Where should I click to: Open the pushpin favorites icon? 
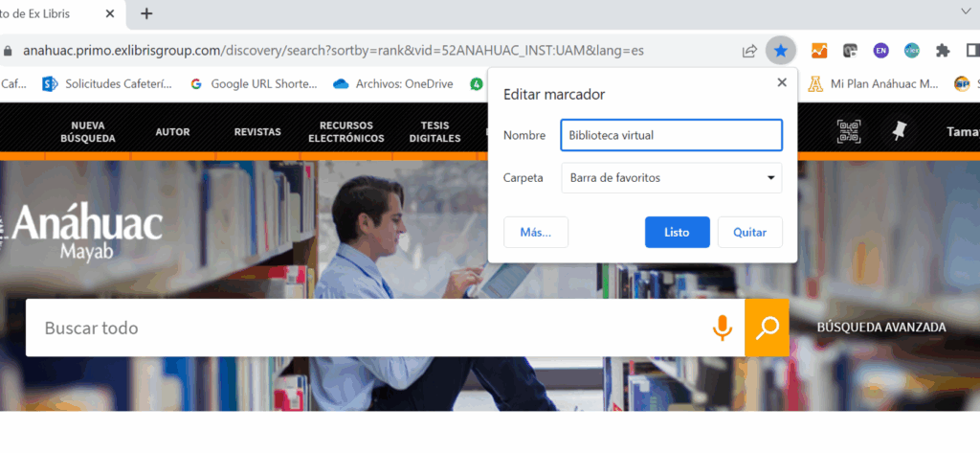click(899, 131)
